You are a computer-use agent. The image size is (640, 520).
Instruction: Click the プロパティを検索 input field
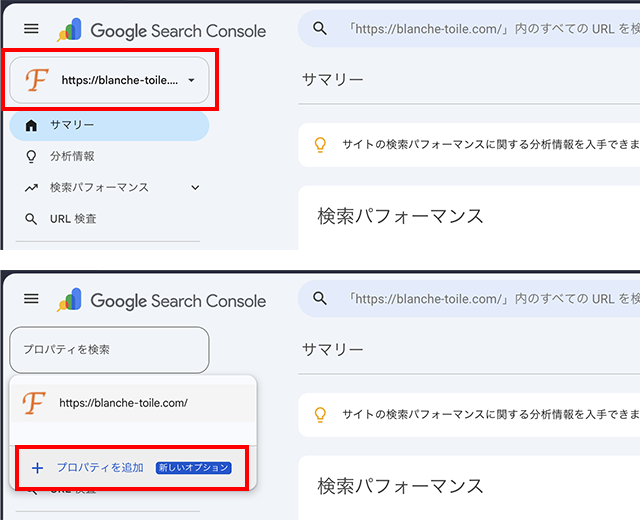pyautogui.click(x=109, y=350)
